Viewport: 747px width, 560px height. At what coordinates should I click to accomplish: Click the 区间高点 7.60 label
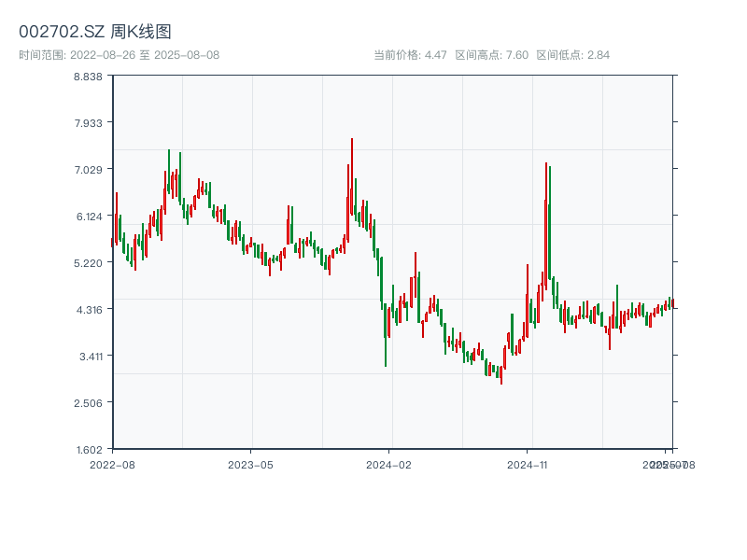[x=492, y=55]
